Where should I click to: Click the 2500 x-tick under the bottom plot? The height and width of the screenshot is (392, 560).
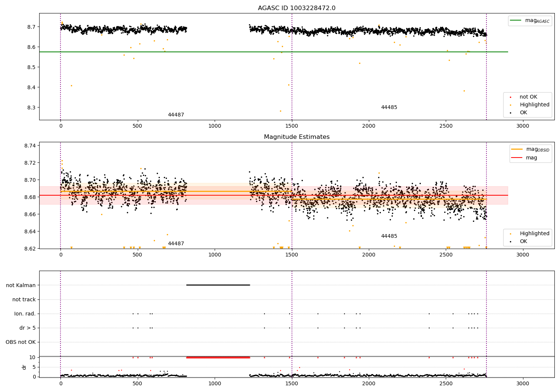coord(446,384)
